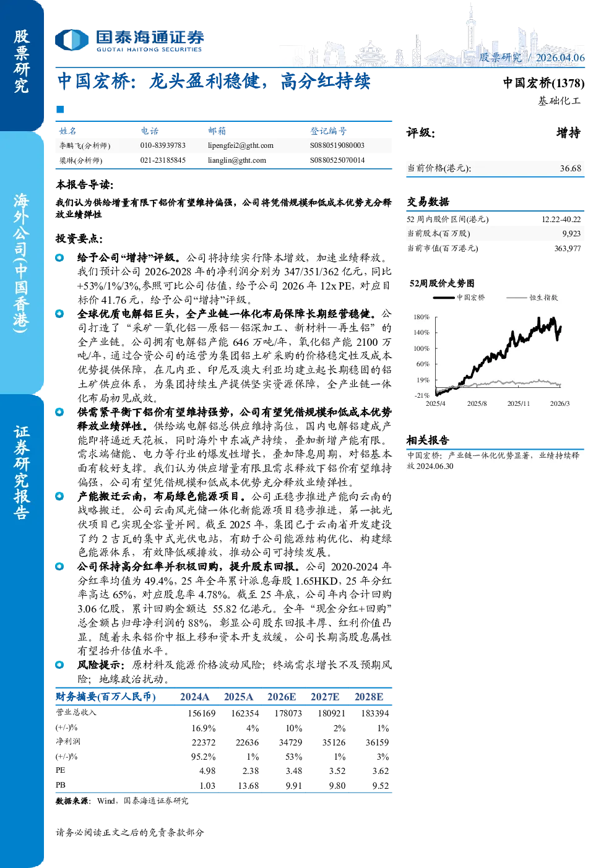Image resolution: width=614 pixels, height=868 pixels.
Task: Click the current price 36.68
Action: coord(571,168)
